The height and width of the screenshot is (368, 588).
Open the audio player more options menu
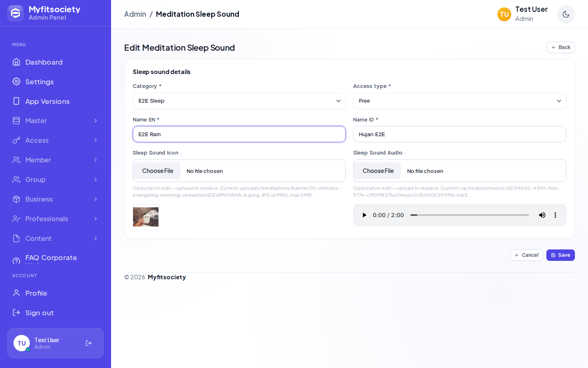[555, 215]
